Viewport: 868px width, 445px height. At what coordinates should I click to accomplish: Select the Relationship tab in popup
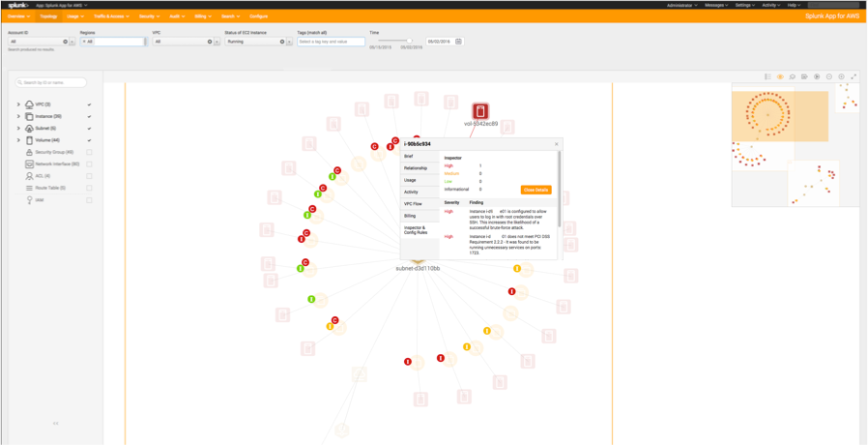[x=420, y=168]
